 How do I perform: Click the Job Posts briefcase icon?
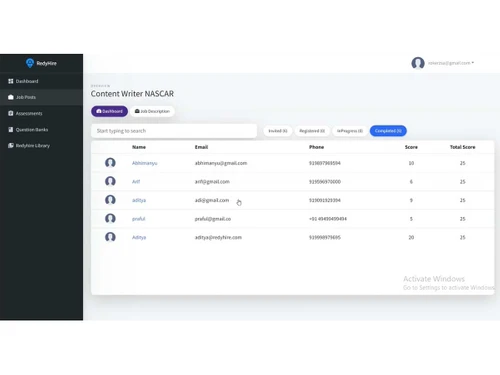(11, 97)
